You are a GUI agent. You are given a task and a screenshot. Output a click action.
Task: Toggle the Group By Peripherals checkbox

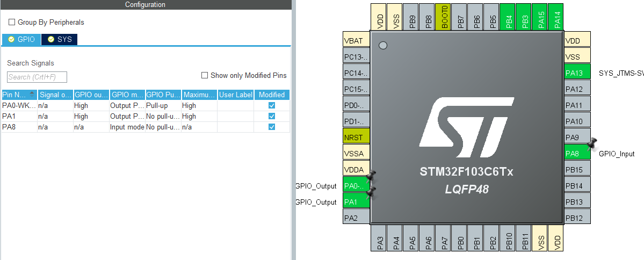12,22
